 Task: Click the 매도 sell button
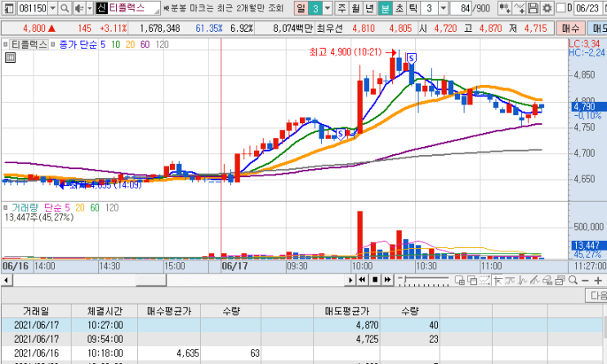598,29
